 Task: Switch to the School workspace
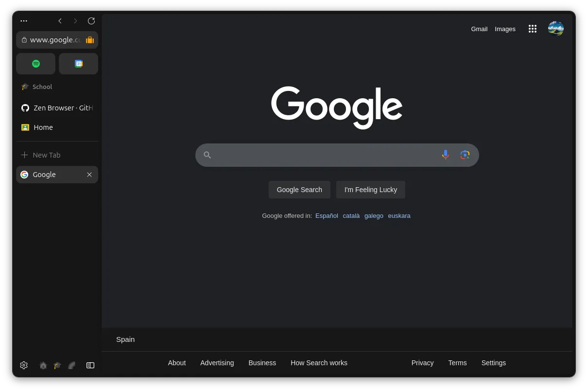click(x=57, y=365)
